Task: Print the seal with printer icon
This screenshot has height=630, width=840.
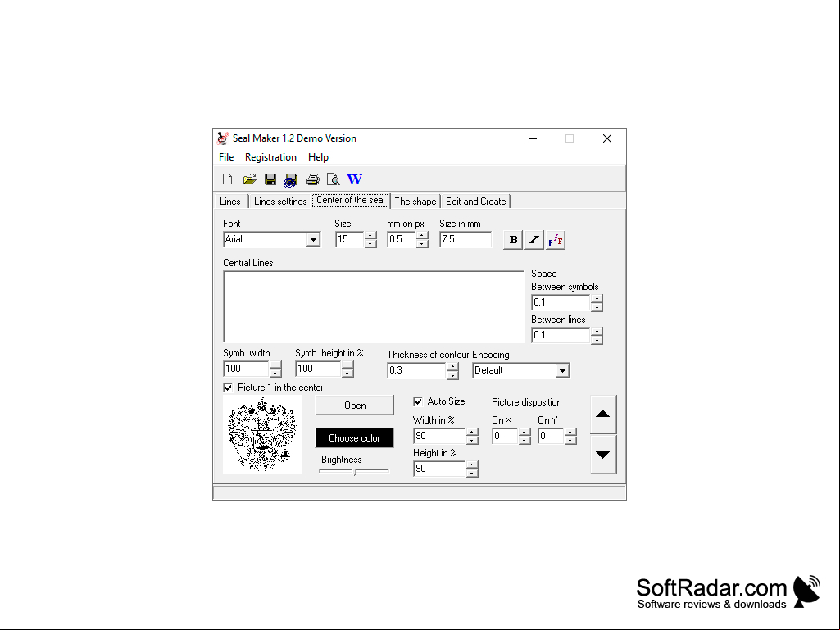Action: (x=313, y=179)
